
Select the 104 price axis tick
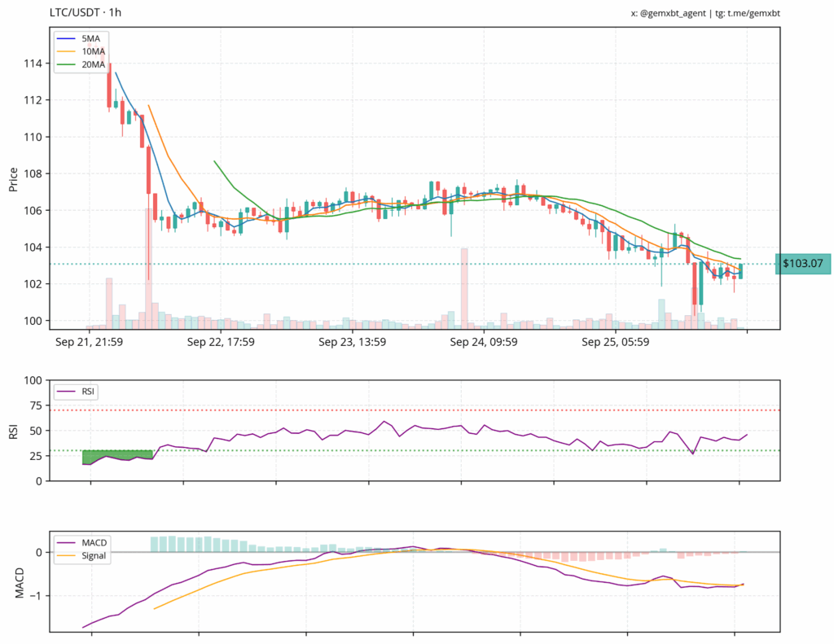[x=33, y=248]
